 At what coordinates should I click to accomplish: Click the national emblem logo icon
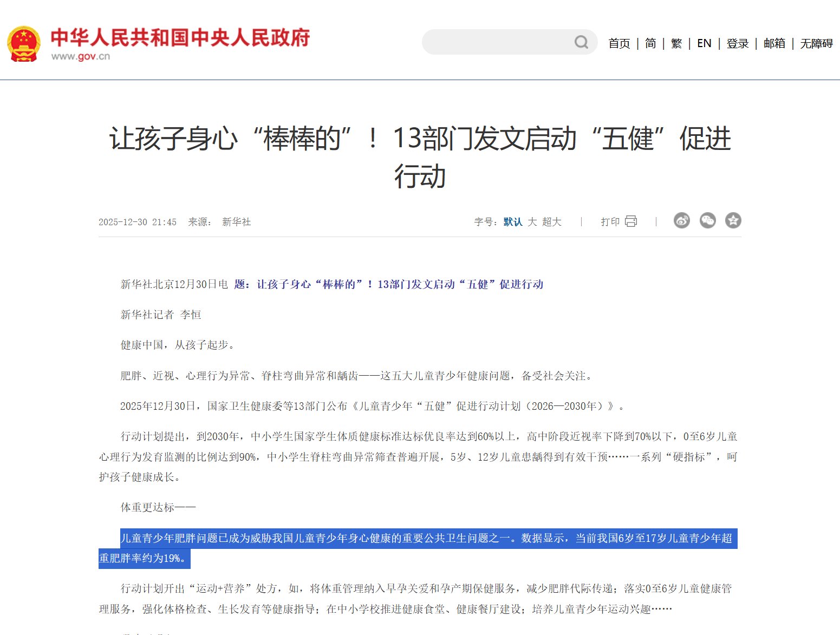tap(23, 44)
